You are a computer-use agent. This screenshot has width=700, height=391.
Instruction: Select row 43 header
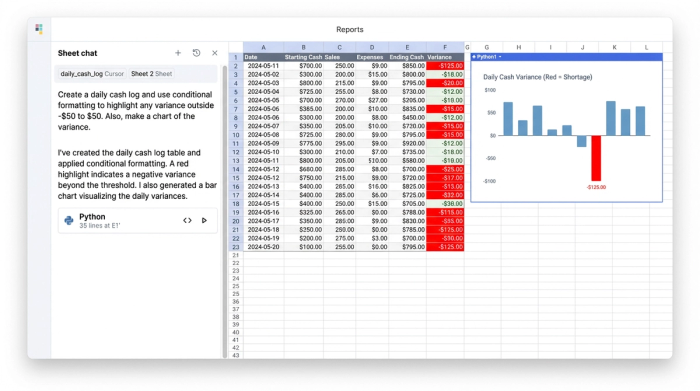click(x=236, y=355)
